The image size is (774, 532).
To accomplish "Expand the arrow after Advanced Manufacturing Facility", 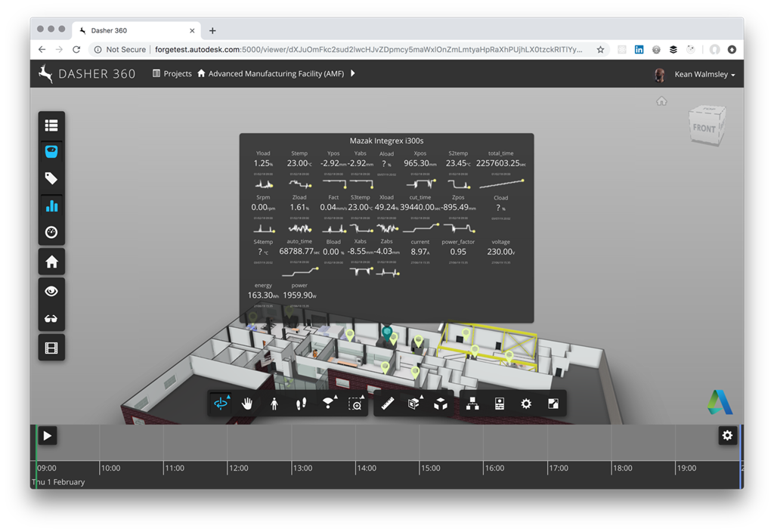I will pos(353,73).
